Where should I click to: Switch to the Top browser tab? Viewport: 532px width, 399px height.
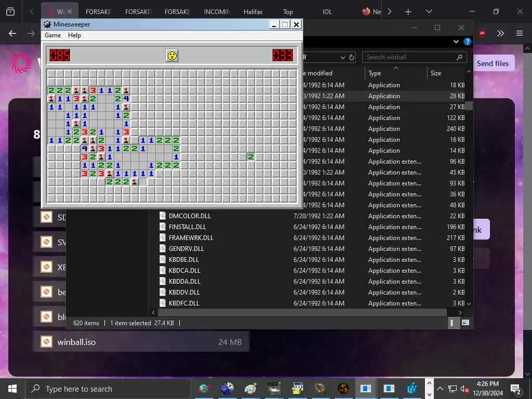[288, 12]
